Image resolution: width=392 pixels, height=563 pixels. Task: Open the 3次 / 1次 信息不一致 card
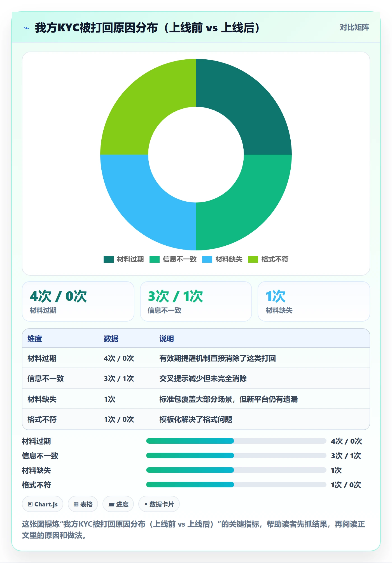(x=196, y=301)
